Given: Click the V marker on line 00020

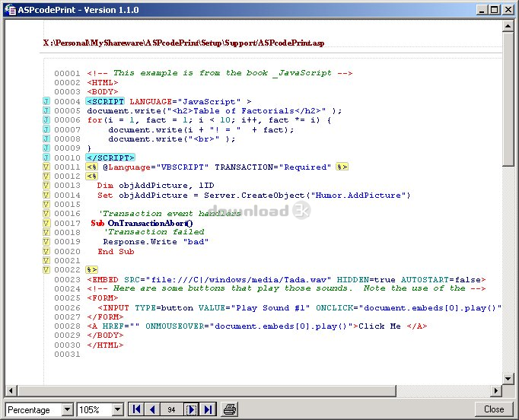Looking at the screenshot, I should pyautogui.click(x=46, y=251).
